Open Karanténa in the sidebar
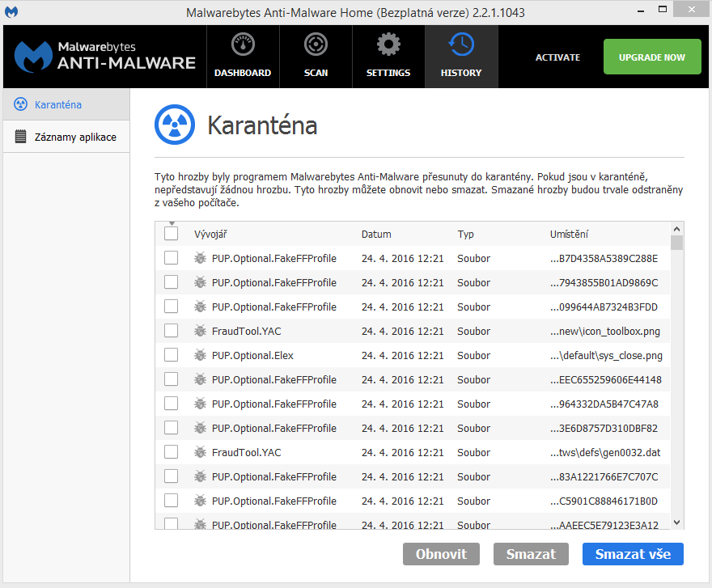 point(66,104)
